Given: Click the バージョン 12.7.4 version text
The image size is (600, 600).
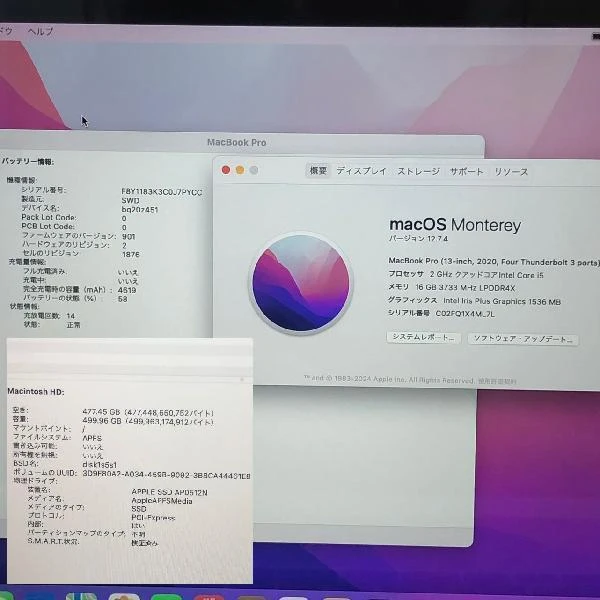Looking at the screenshot, I should (416, 241).
